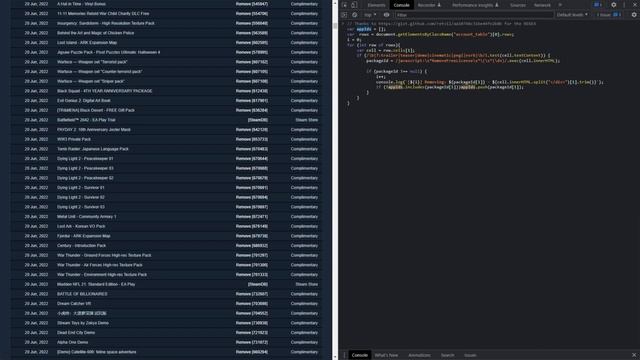Click Complimentary in Jigsaw Puzzle Pack row
640x360 pixels.
click(304, 52)
